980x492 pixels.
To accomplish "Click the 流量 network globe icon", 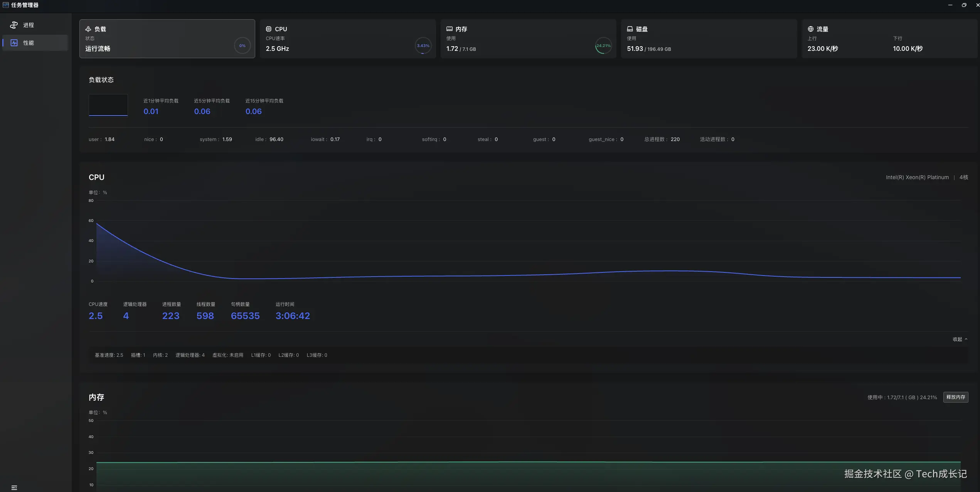I will [810, 29].
